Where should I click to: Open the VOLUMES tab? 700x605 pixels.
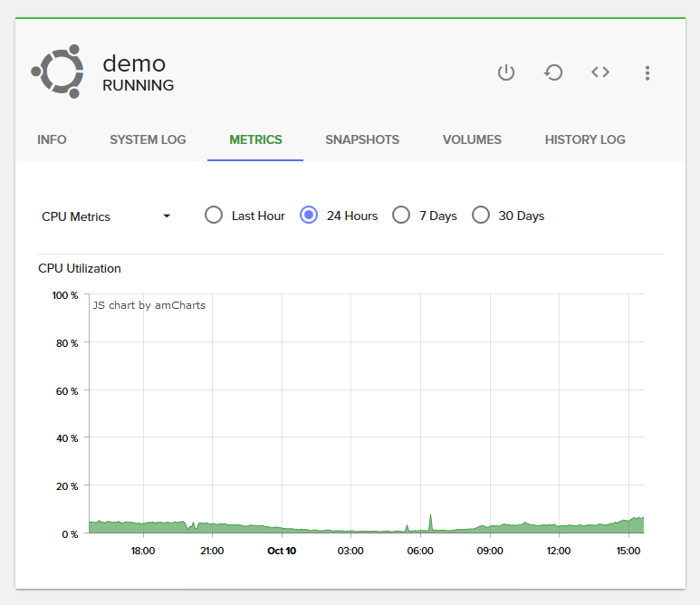coord(472,139)
